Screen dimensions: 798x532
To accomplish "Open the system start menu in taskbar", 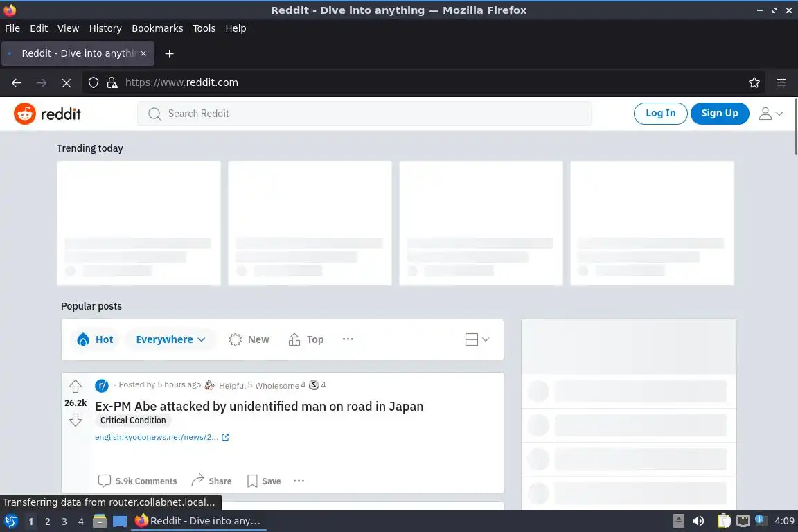I will (x=10, y=521).
